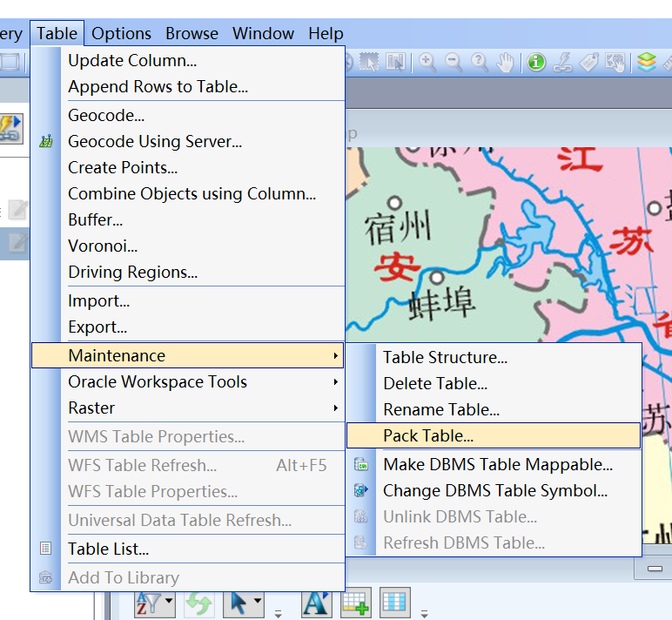Open the sort-filter dropdown arrow
Image resolution: width=672 pixels, height=620 pixels.
169,601
